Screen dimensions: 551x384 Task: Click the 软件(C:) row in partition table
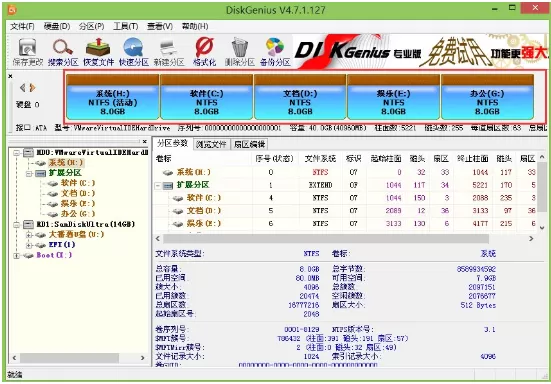point(344,198)
